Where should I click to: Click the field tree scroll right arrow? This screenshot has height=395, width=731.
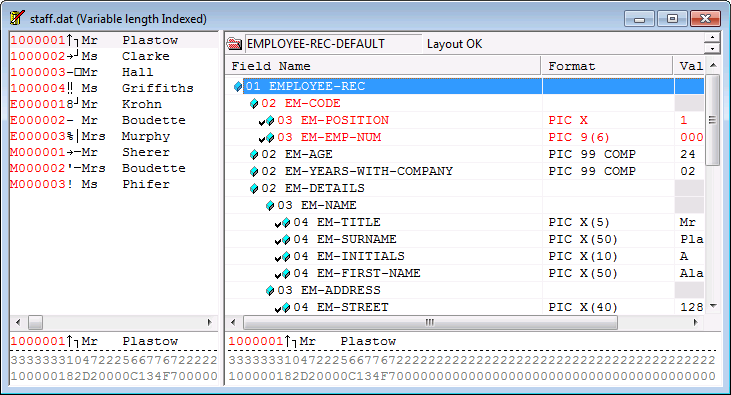click(x=696, y=322)
